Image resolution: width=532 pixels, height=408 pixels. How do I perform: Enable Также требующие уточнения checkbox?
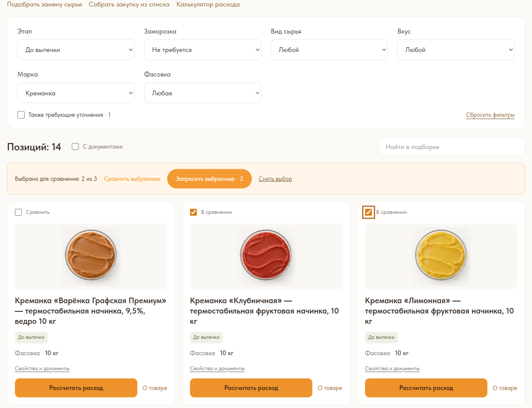[x=21, y=115]
